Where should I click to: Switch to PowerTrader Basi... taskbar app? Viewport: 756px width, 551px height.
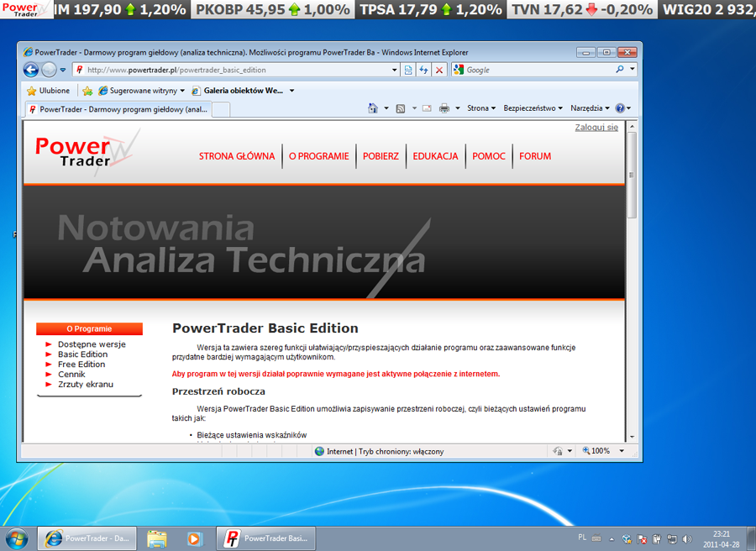click(x=266, y=538)
